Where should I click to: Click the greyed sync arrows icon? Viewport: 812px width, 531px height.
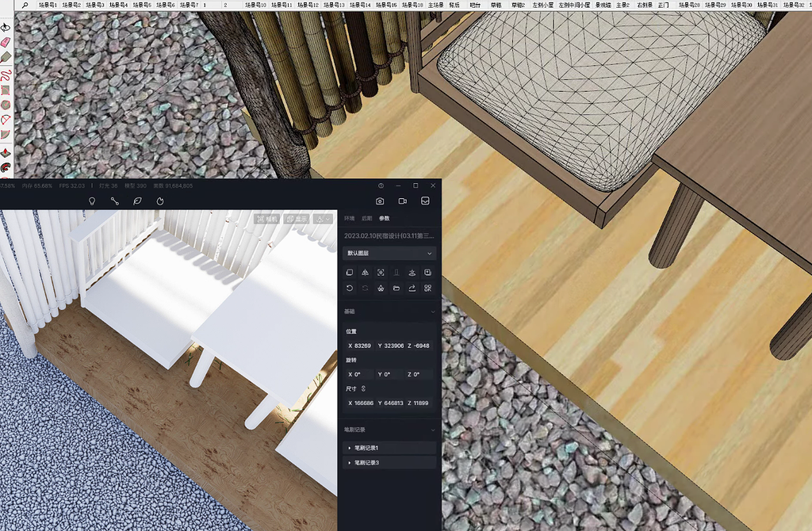click(x=365, y=288)
